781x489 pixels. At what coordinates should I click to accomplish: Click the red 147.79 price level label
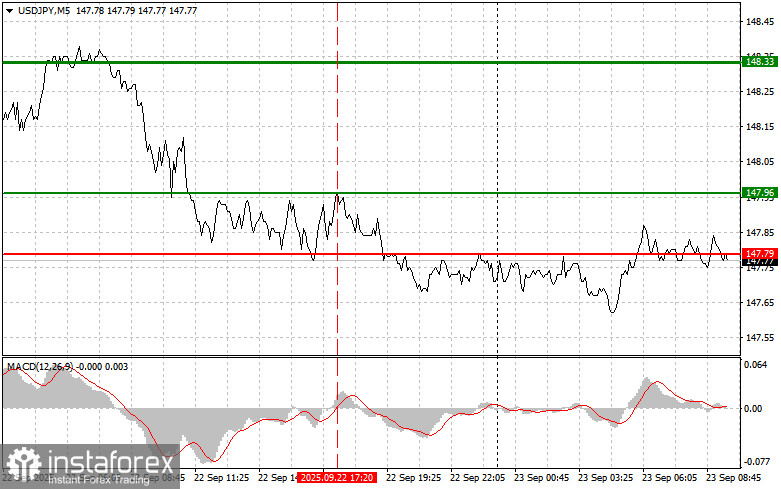pyautogui.click(x=760, y=254)
